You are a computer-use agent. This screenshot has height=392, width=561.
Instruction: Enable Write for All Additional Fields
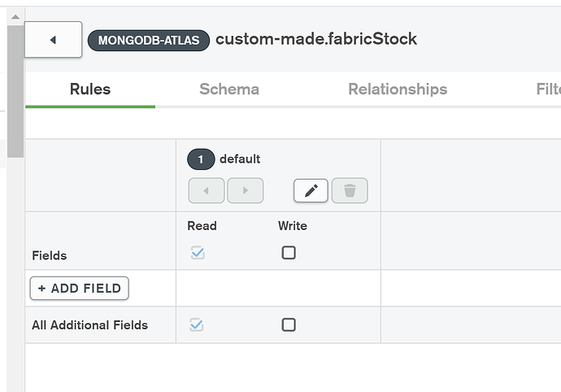pos(289,324)
